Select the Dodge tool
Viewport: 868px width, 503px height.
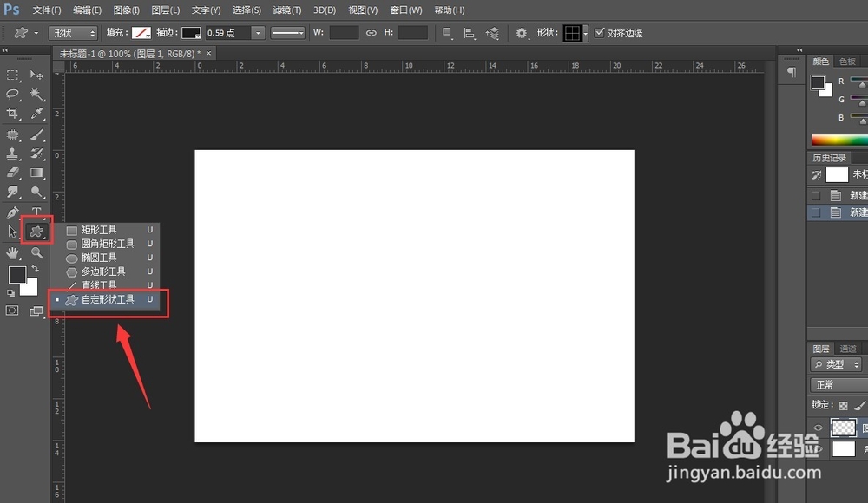coord(36,192)
